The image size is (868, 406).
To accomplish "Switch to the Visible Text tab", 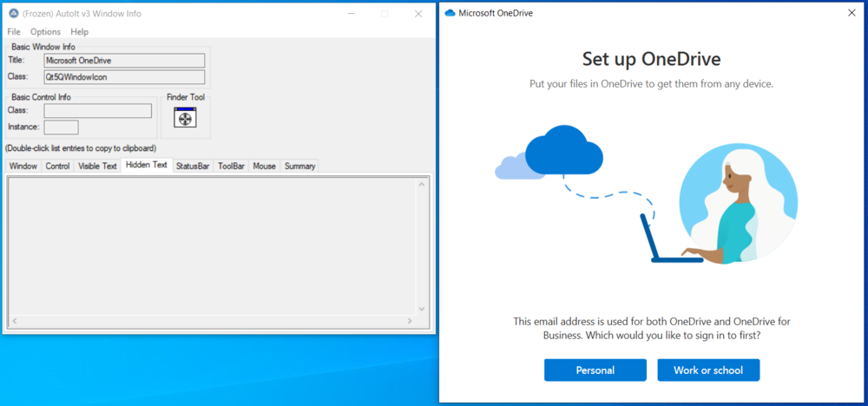I will coord(97,166).
